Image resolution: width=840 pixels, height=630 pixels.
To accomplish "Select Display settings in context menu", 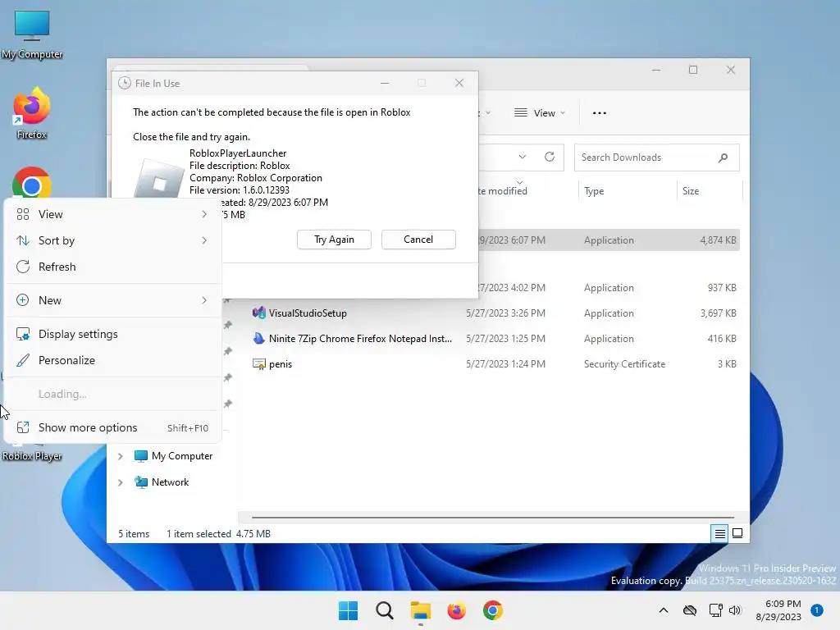I will click(112, 335).
